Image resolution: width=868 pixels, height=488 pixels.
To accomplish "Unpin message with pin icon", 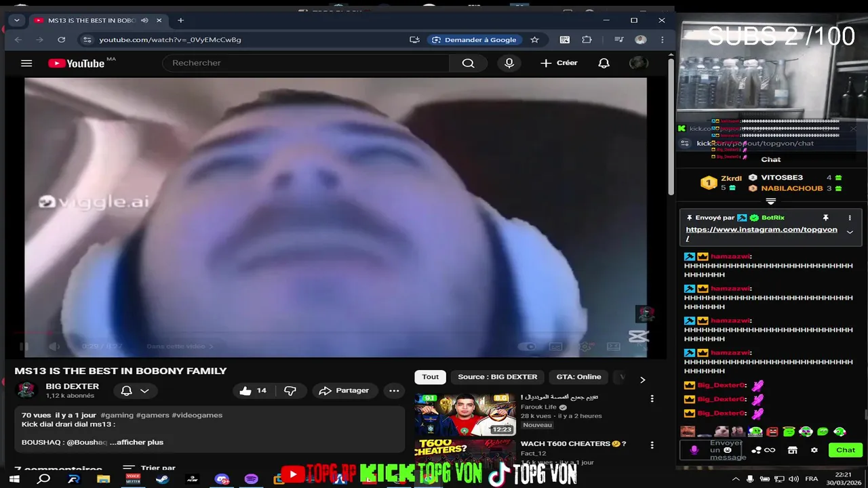I will [x=825, y=218].
